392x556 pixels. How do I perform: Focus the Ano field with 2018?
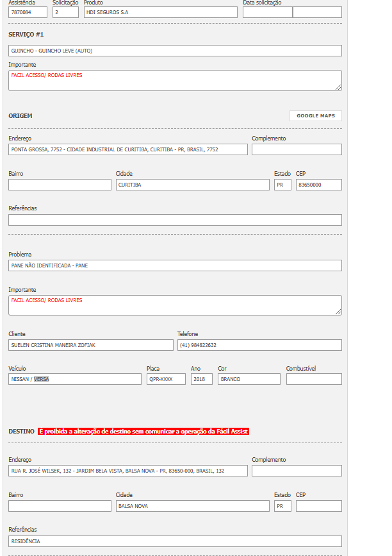pos(201,379)
